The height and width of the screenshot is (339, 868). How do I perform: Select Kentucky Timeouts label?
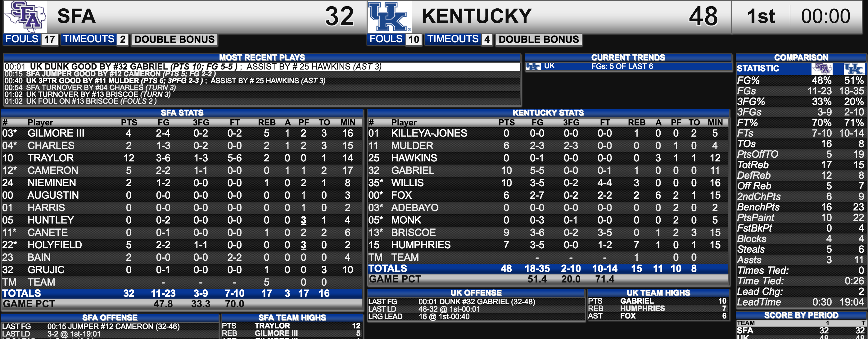tap(453, 39)
